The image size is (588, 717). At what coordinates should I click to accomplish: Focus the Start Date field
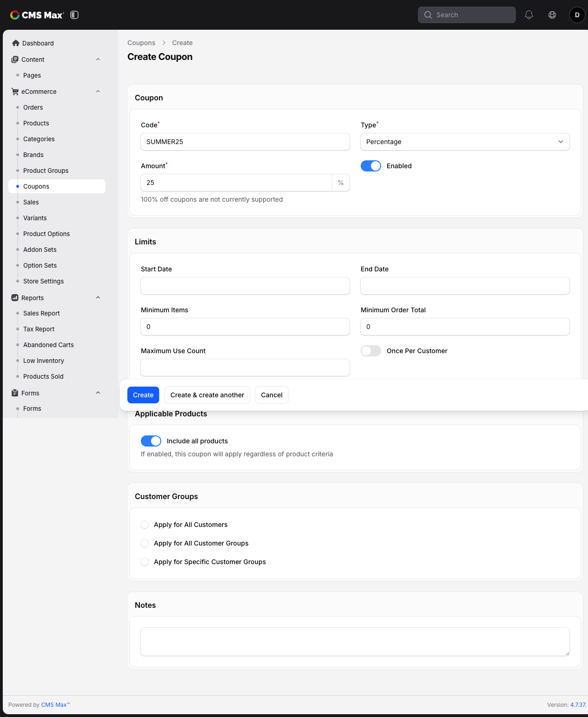click(245, 286)
